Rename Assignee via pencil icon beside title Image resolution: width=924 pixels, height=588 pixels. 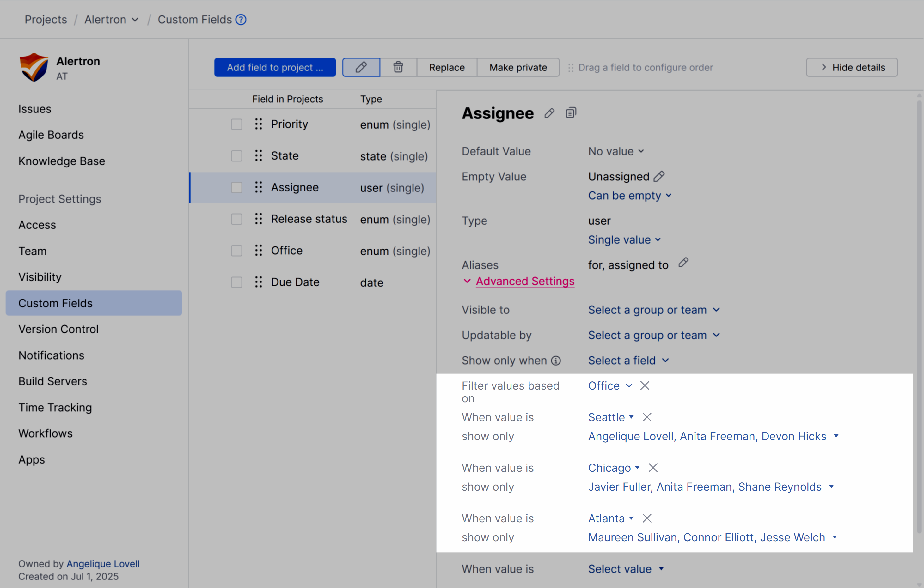click(549, 113)
